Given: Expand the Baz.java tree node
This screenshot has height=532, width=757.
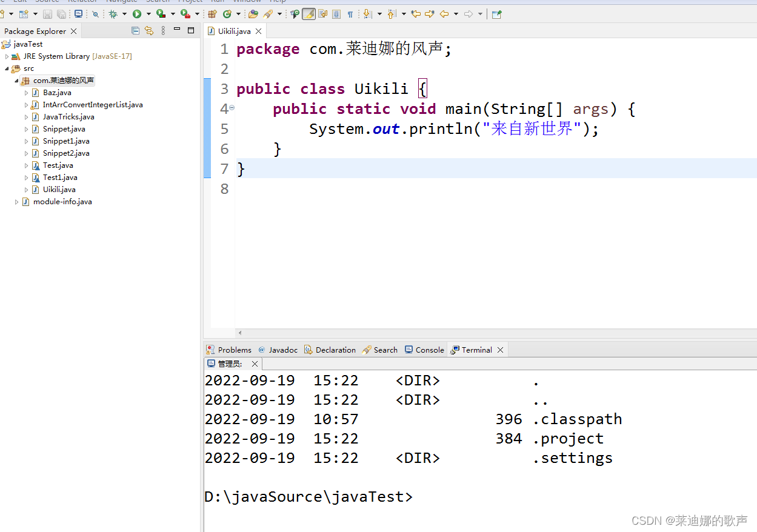Looking at the screenshot, I should [26, 92].
